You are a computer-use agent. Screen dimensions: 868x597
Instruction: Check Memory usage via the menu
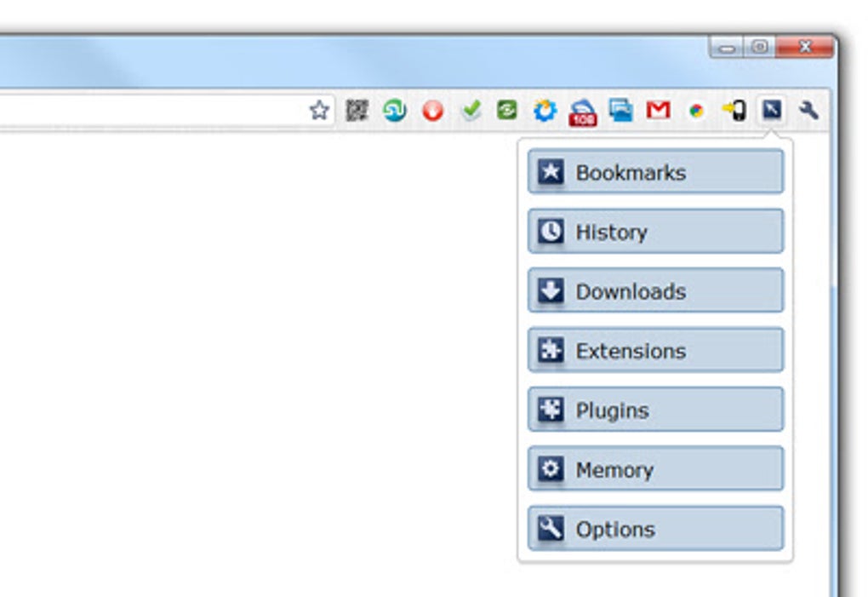654,469
